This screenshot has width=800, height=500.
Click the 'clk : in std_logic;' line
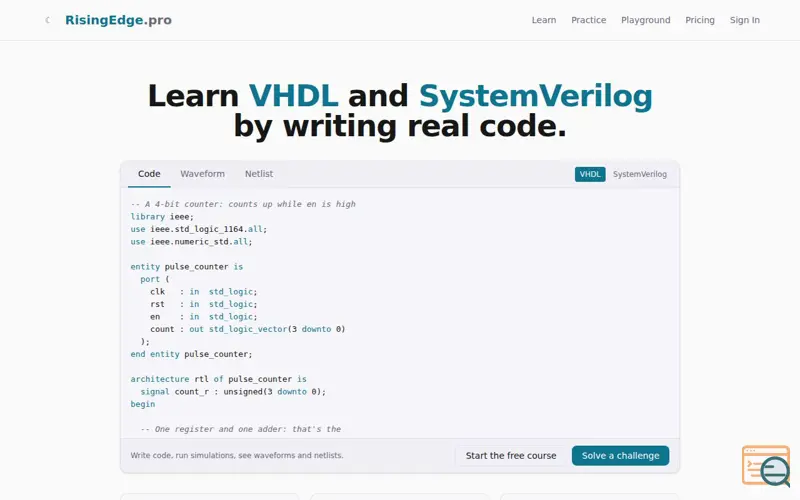pyautogui.click(x=204, y=292)
